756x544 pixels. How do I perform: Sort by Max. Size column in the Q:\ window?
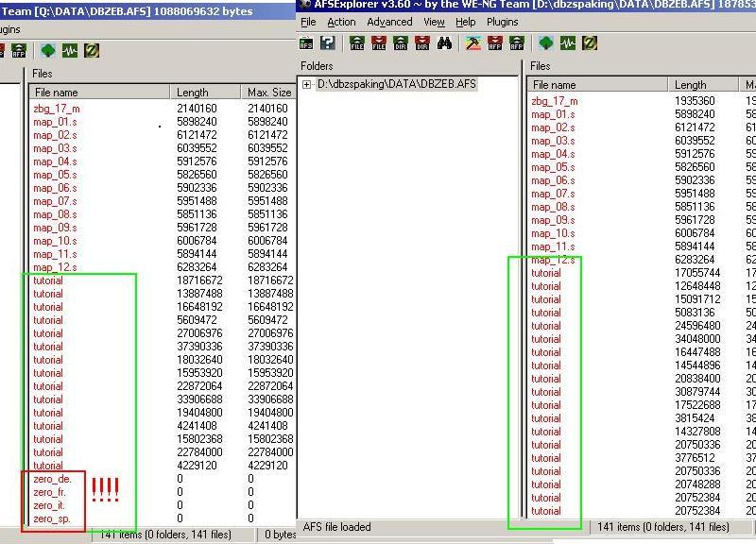click(268, 92)
